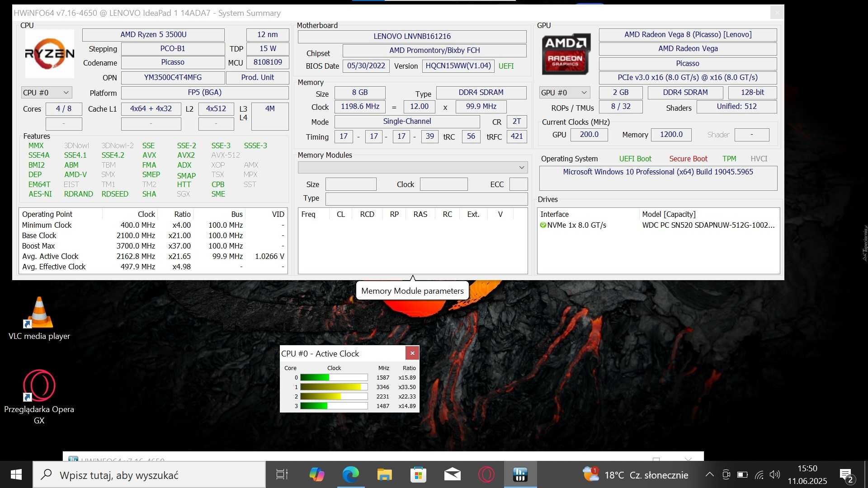The height and width of the screenshot is (488, 868).
Task: Click the core 3 clock bar
Action: pyautogui.click(x=334, y=406)
